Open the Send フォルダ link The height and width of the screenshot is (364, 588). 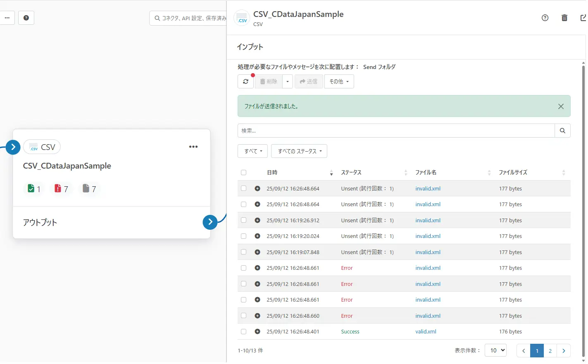coord(379,67)
